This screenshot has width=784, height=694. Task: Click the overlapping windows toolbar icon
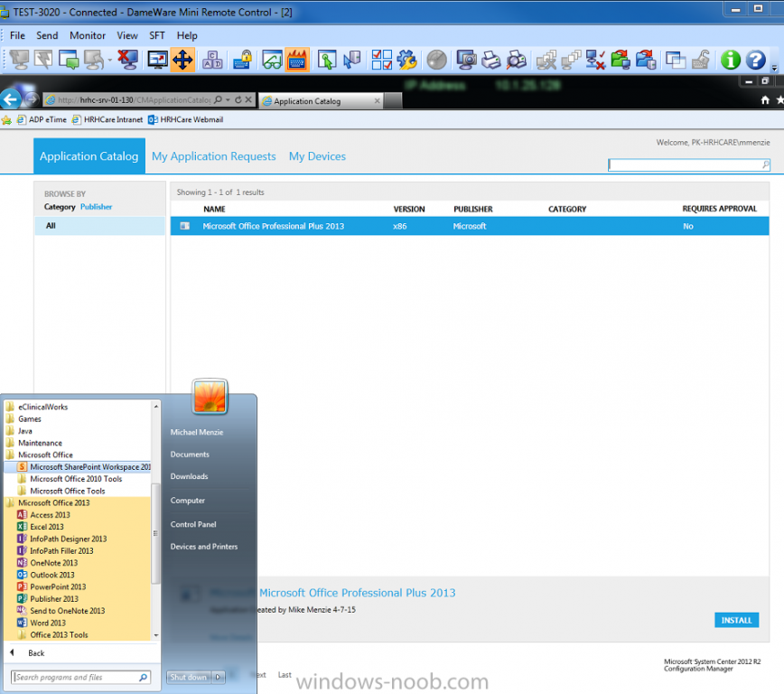pos(676,60)
